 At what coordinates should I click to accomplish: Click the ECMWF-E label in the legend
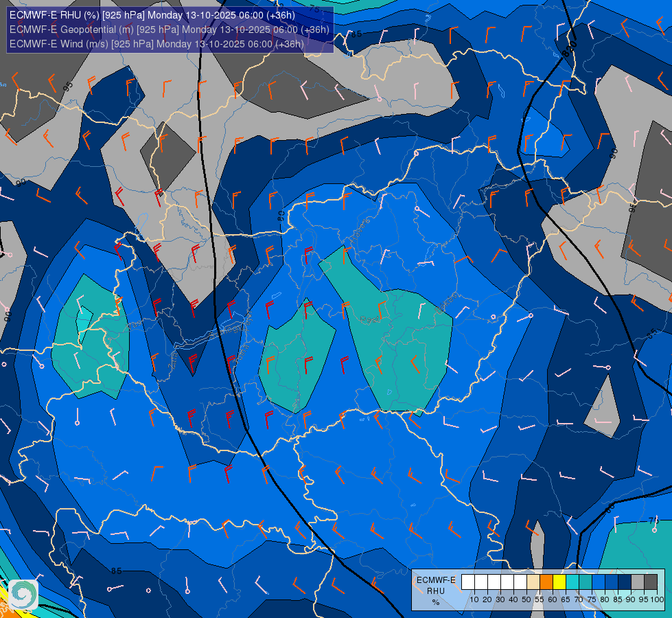click(437, 580)
